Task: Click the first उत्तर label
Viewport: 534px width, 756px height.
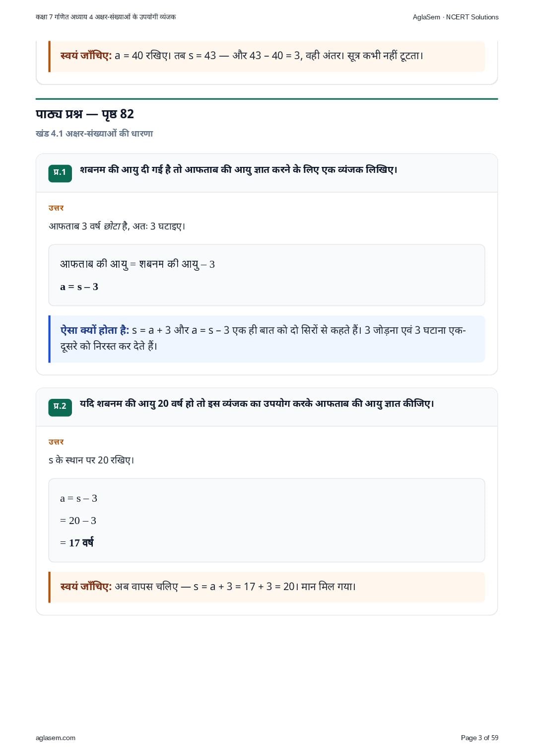Action: click(56, 208)
